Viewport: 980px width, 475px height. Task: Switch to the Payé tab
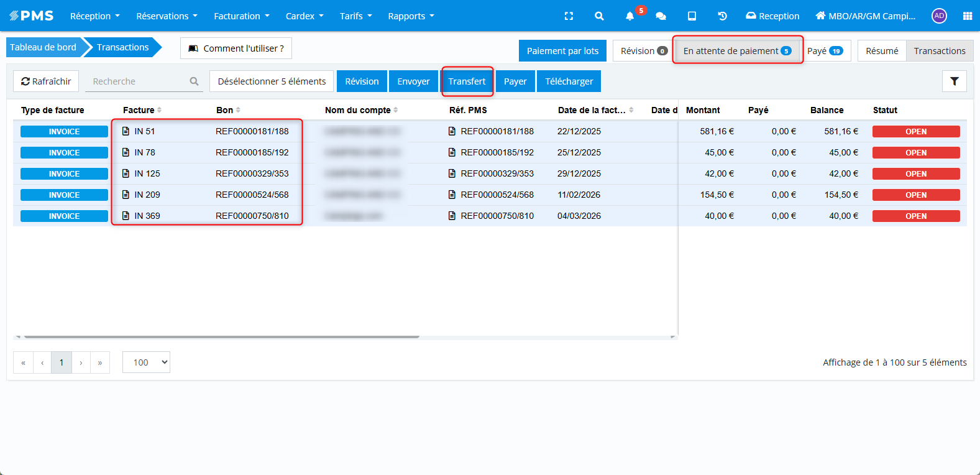[825, 51]
